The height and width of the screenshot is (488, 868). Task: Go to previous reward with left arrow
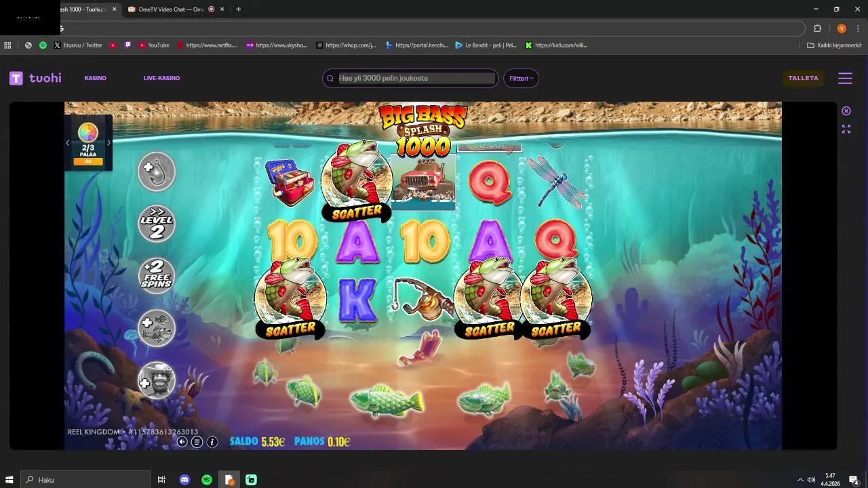click(68, 143)
